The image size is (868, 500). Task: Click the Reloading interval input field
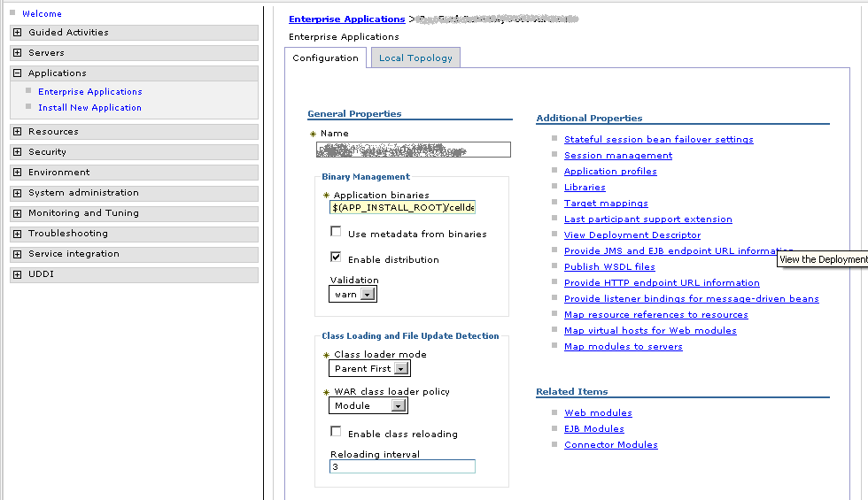[x=402, y=466]
